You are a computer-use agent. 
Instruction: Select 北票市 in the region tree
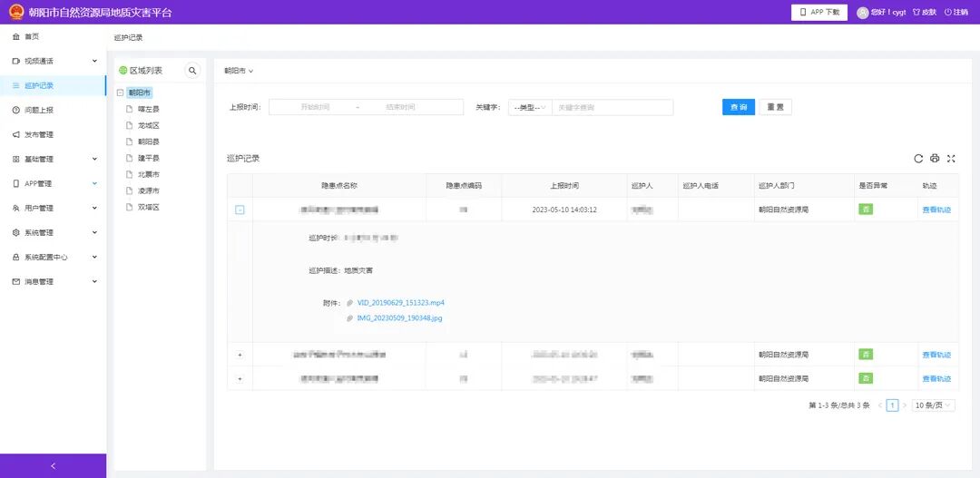(x=148, y=174)
